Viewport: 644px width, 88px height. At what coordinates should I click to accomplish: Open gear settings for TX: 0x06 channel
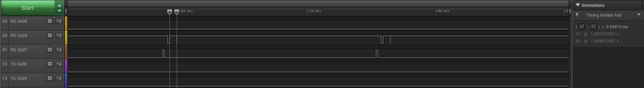(50, 64)
